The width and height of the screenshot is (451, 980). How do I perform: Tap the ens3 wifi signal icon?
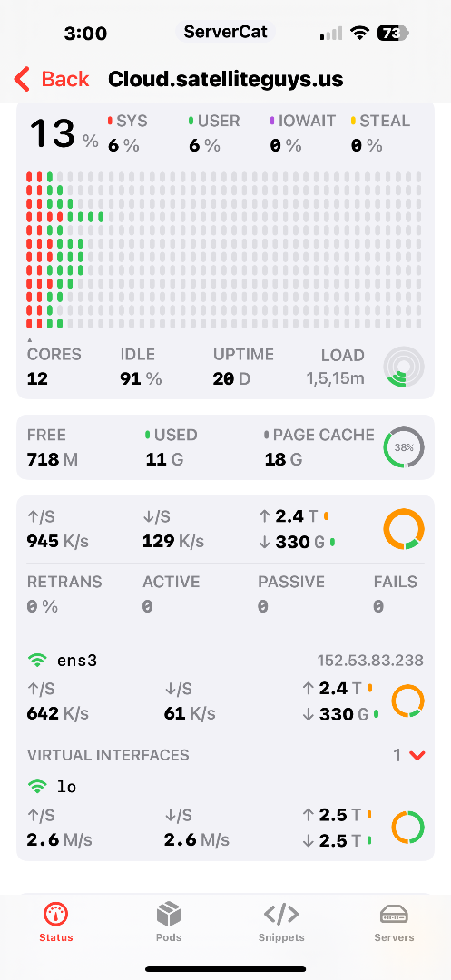coord(37,660)
